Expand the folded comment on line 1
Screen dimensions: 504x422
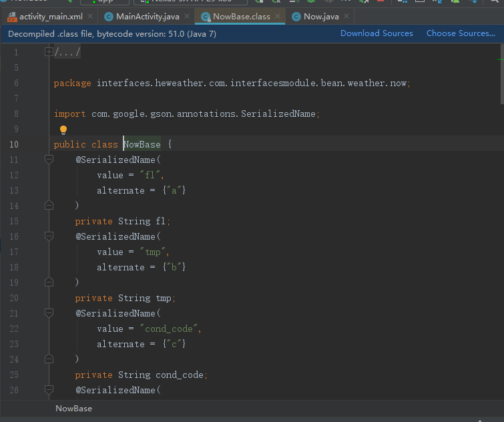49,51
